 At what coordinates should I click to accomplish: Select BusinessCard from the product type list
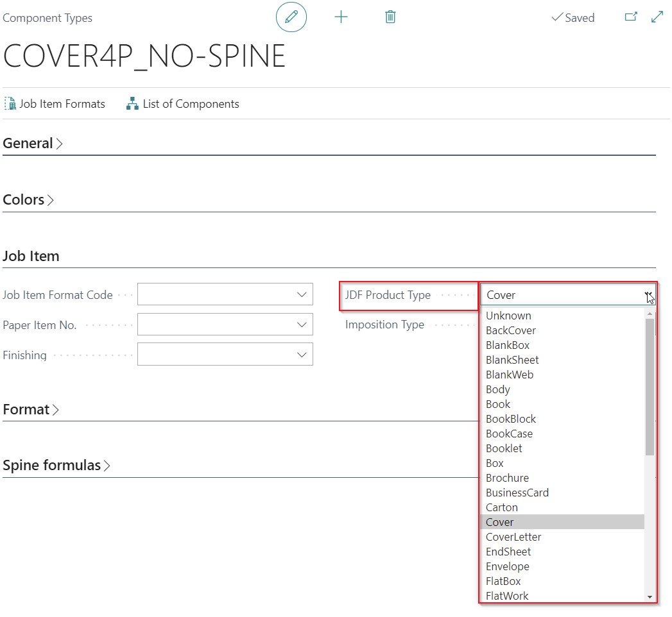[x=517, y=493]
